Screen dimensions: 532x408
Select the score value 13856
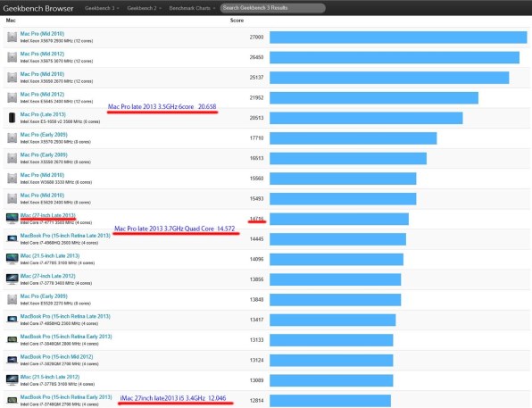[x=256, y=279]
